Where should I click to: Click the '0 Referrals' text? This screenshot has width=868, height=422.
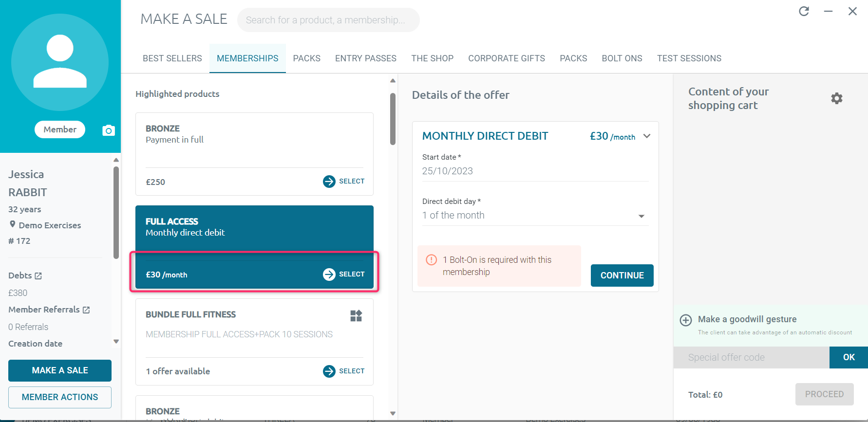click(x=28, y=327)
